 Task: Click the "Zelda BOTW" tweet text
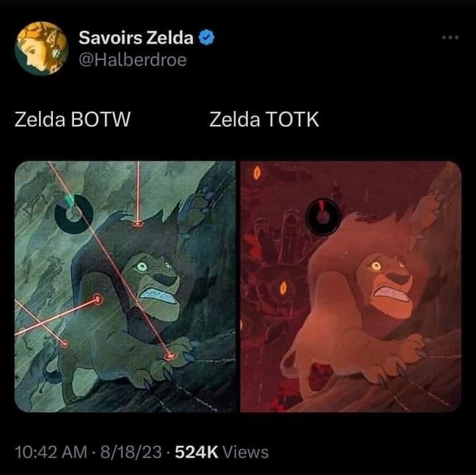coord(73,121)
